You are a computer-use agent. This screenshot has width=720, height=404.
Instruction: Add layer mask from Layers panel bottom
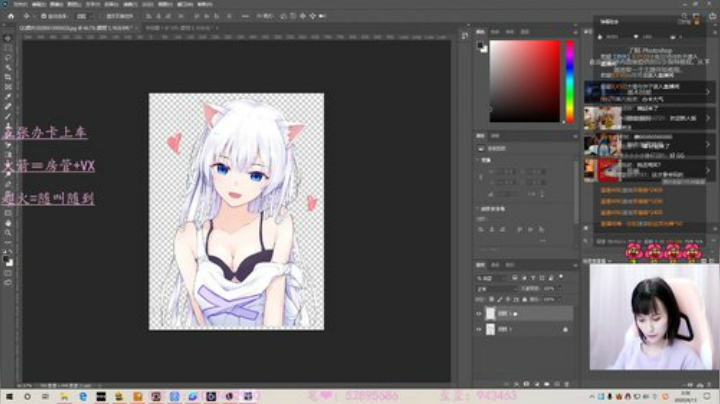(526, 384)
